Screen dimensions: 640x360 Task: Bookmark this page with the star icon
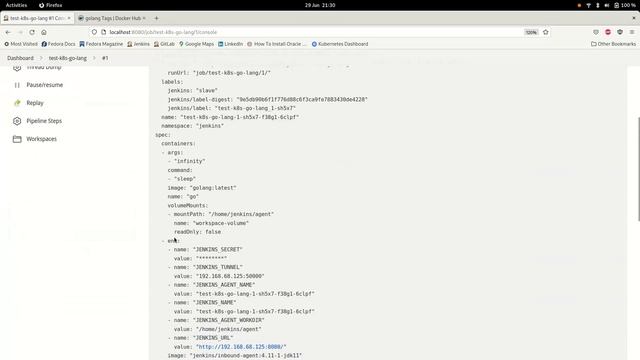(546, 32)
